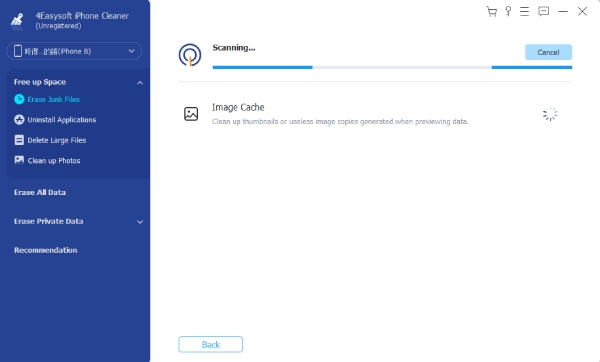
Task: Open the hamburger menu icon
Action: [x=524, y=11]
